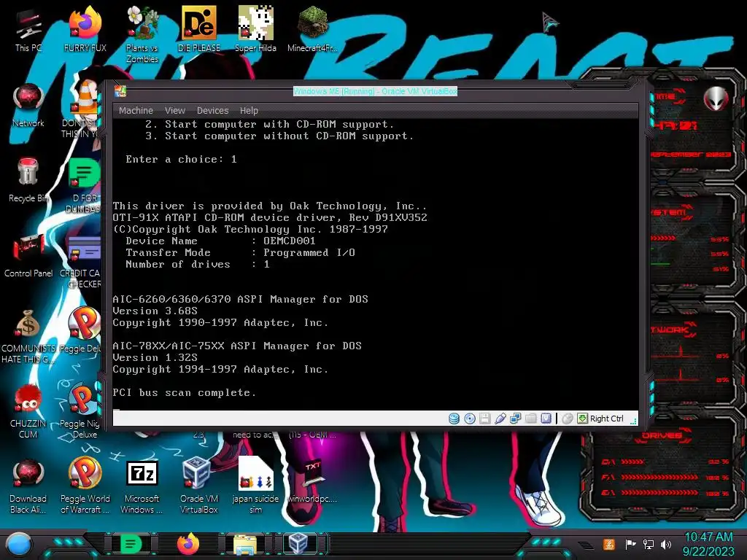Click the hard disk activity status icon
The height and width of the screenshot is (560, 747).
(x=454, y=419)
